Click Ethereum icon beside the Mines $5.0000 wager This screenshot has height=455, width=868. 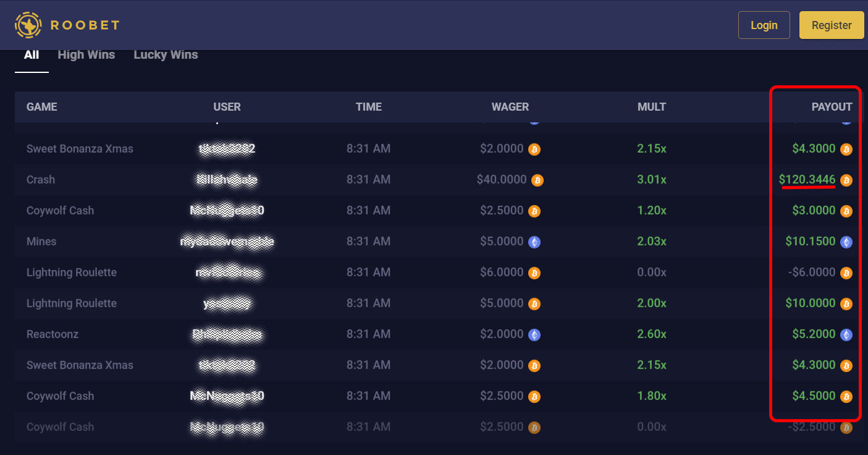(534, 242)
